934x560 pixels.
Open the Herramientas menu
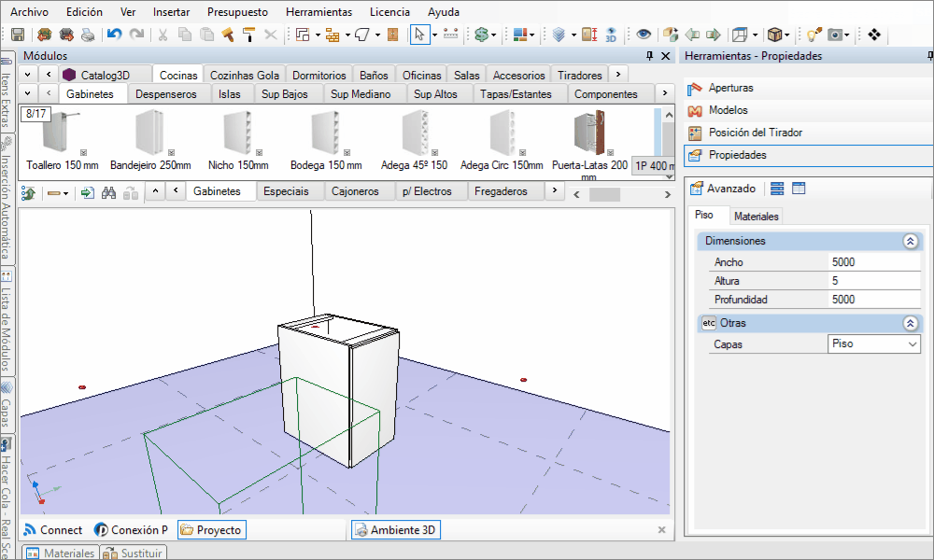pyautogui.click(x=318, y=12)
